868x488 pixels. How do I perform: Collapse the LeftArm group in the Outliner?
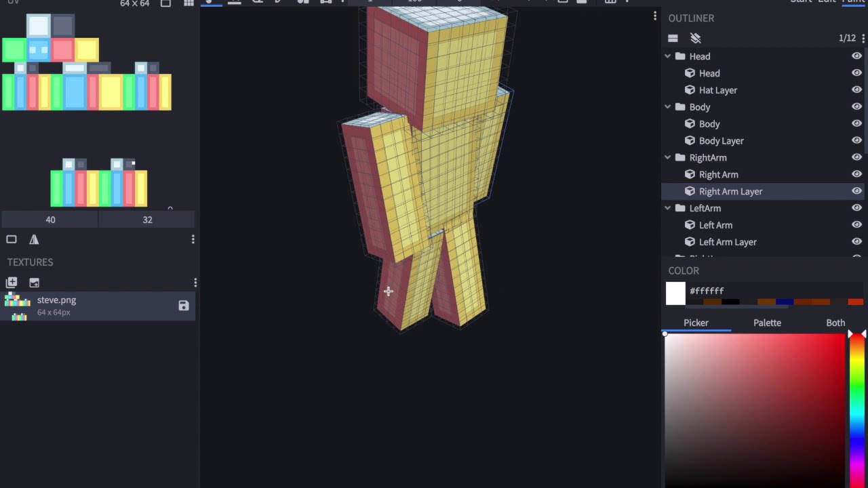667,208
